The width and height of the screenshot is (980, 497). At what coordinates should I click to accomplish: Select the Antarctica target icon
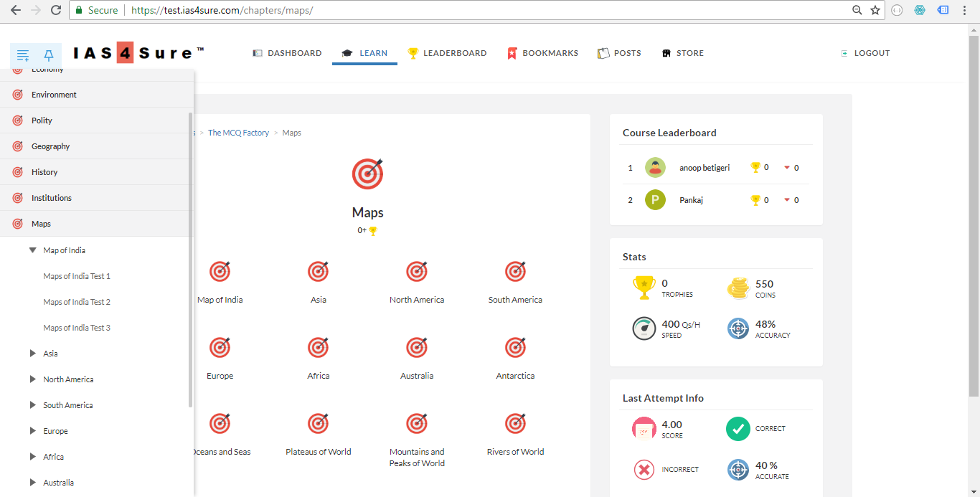515,348
